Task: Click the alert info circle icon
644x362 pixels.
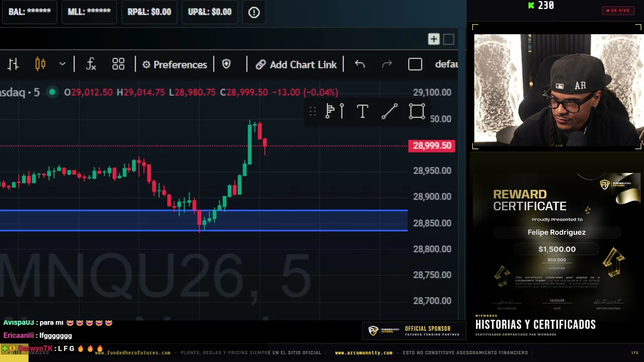Action: click(x=254, y=12)
